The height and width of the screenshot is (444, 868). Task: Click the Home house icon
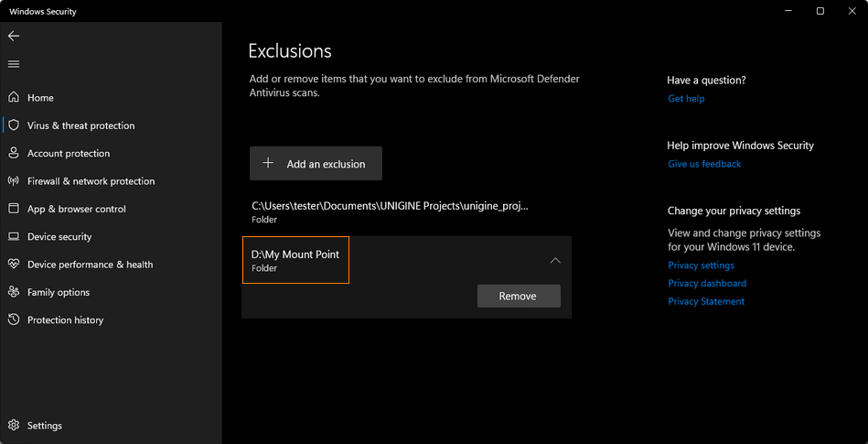[14, 98]
